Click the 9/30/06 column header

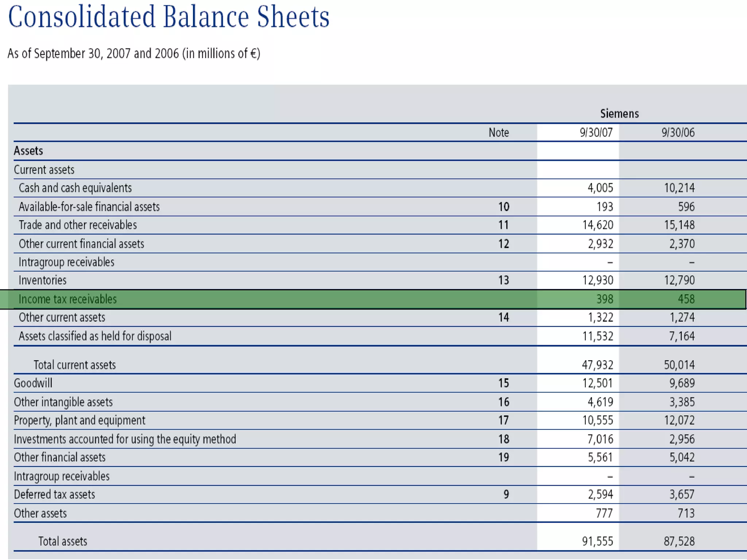coord(678,132)
